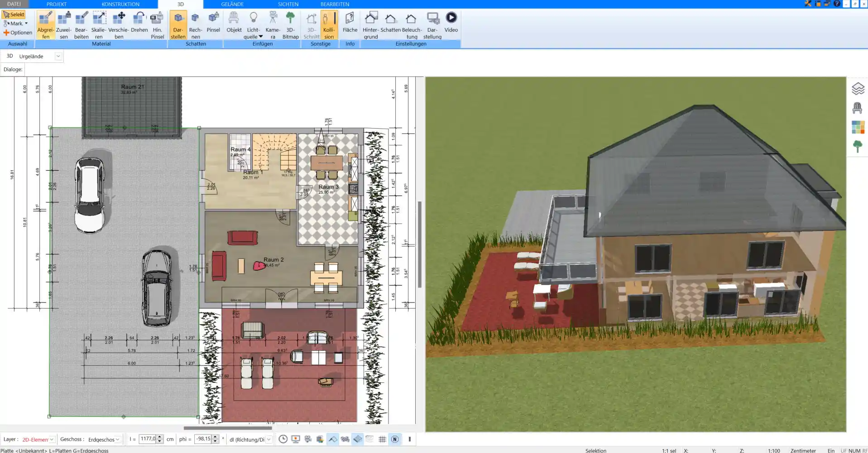Open the Bearbeiten material tool

(81, 25)
